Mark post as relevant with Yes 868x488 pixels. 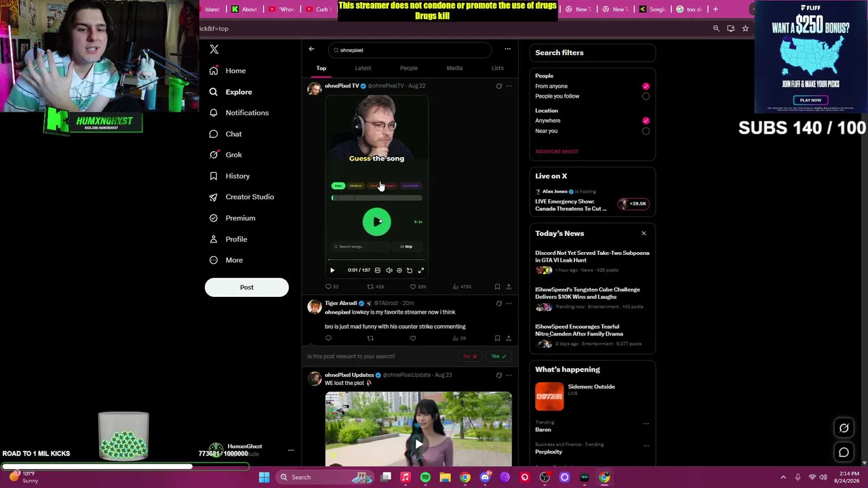pos(498,357)
